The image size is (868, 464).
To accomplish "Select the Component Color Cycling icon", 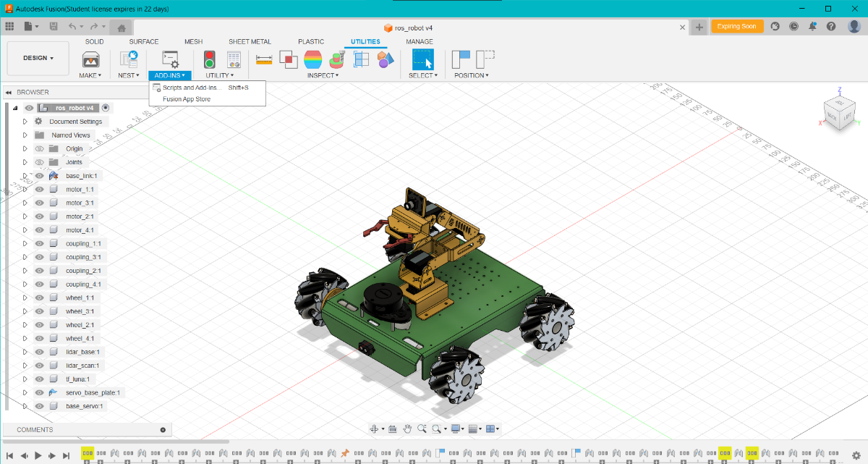I will pos(386,59).
